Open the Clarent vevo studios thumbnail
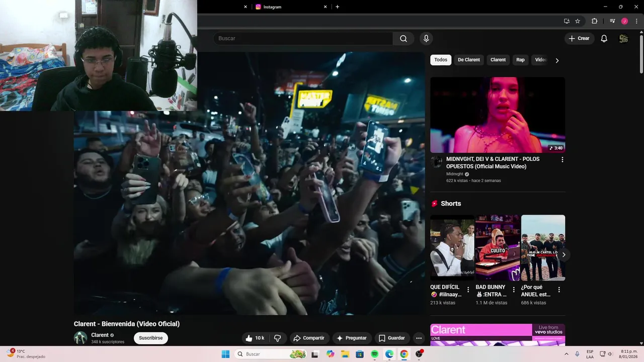The height and width of the screenshot is (362, 644). pyautogui.click(x=498, y=335)
